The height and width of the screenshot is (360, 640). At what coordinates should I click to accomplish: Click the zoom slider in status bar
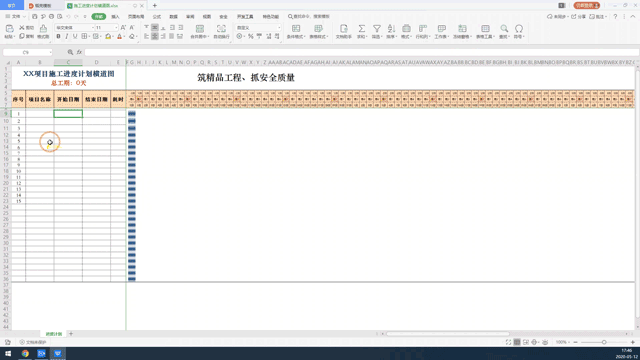click(604, 342)
